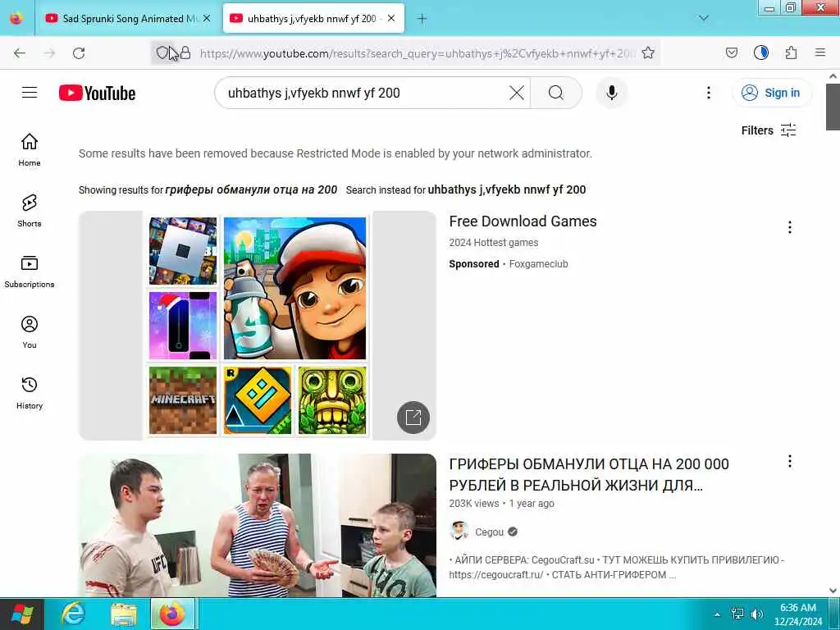List all tabs dropdown arrow
This screenshot has width=840, height=630.
pyautogui.click(x=703, y=18)
